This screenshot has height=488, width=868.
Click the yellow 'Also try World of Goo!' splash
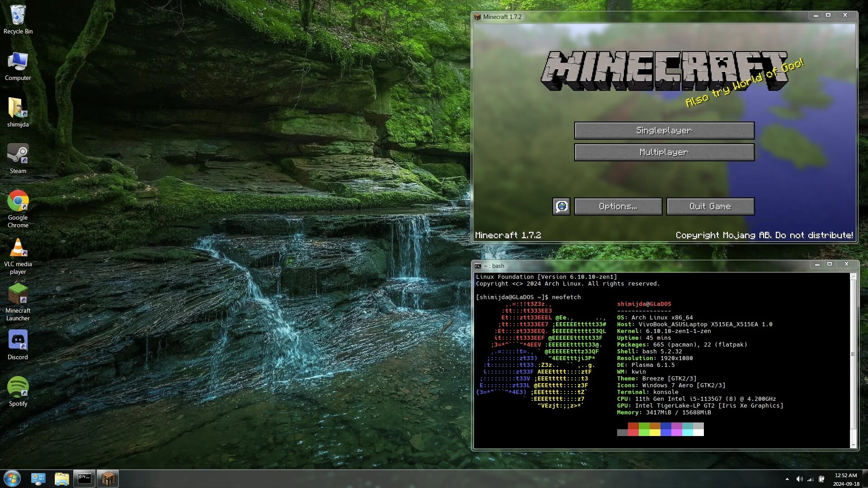coord(744,83)
